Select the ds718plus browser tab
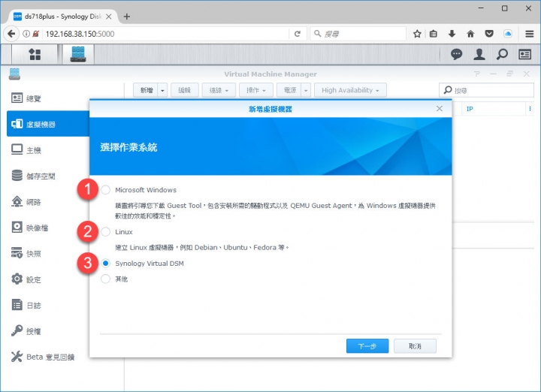 pyautogui.click(x=63, y=17)
